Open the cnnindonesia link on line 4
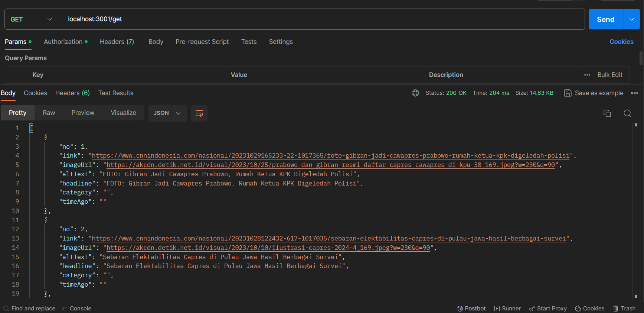This screenshot has height=313, width=644. point(331,156)
